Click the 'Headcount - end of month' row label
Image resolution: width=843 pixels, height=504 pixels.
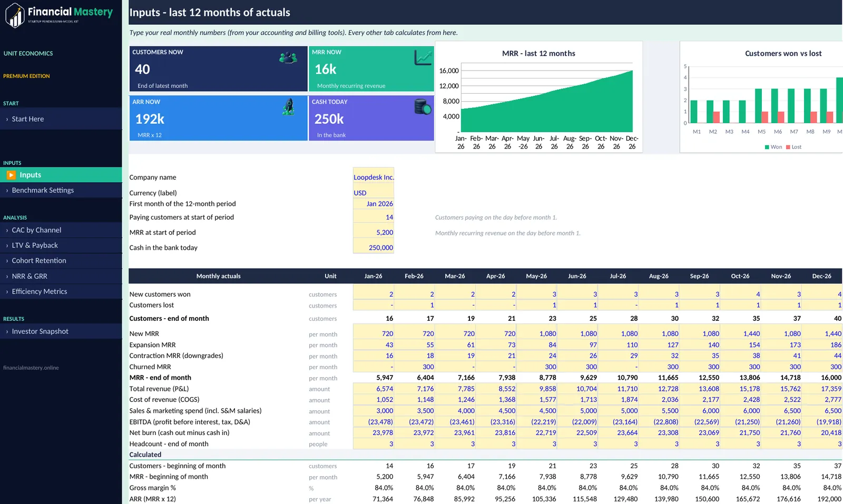click(169, 444)
